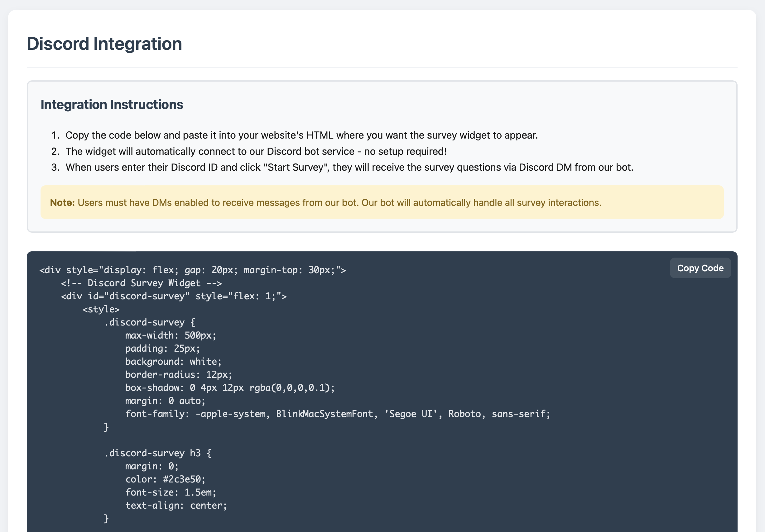Viewport: 765px width, 532px height.
Task: Select the style tag in the code
Action: click(x=101, y=309)
